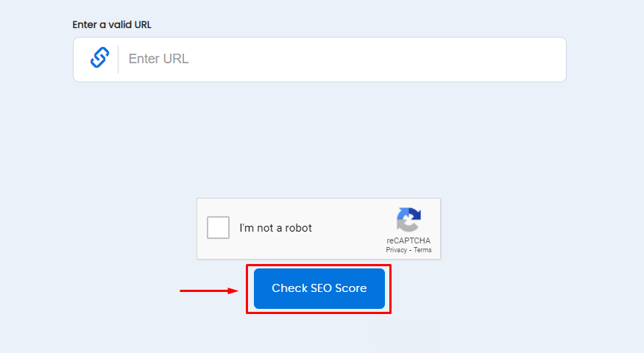Focus the Enter URL input field
The image size is (644, 353).
(319, 60)
